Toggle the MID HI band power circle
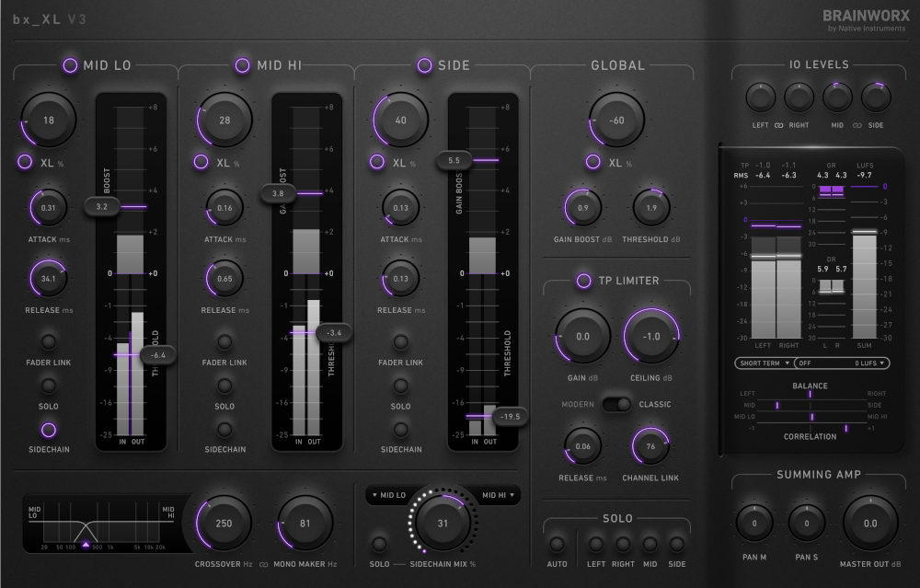This screenshot has width=920, height=588. [x=242, y=64]
